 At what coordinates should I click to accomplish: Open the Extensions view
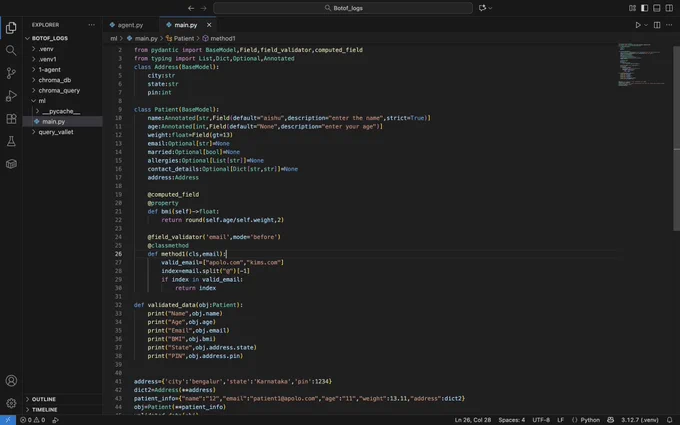(11, 118)
